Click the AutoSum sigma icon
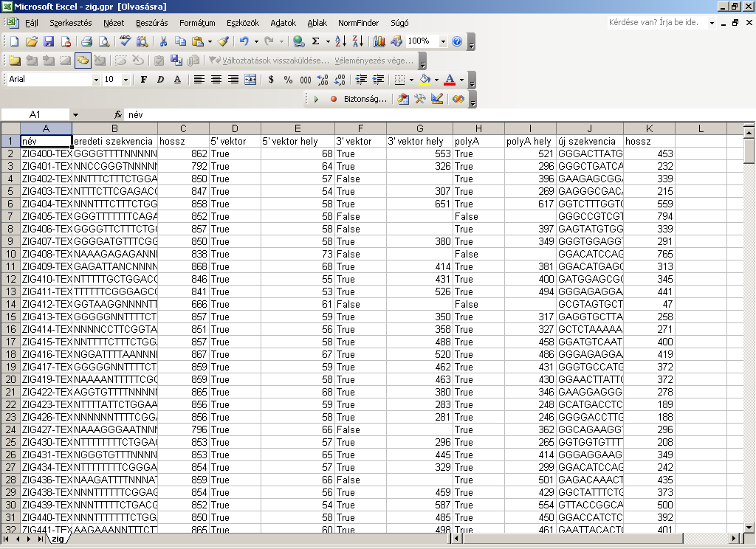 [316, 41]
